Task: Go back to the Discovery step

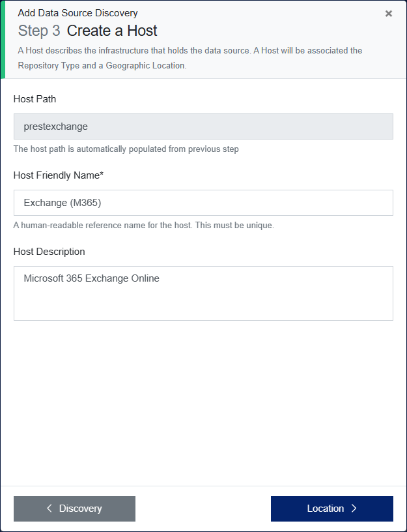Action: 74,509
